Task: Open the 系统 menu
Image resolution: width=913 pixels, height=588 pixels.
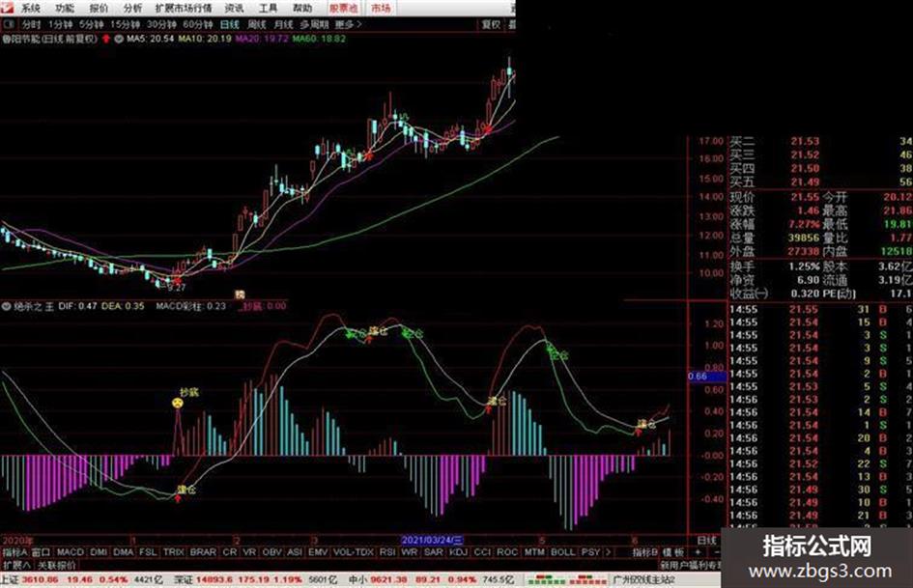Action: pos(30,8)
